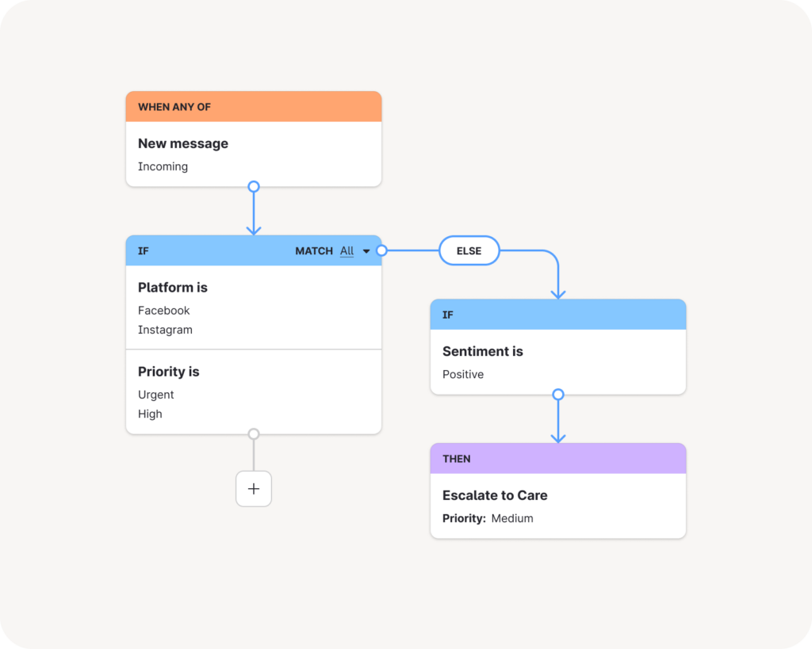The image size is (812, 649).
Task: Open the MATCH All dropdown
Action: 352,250
